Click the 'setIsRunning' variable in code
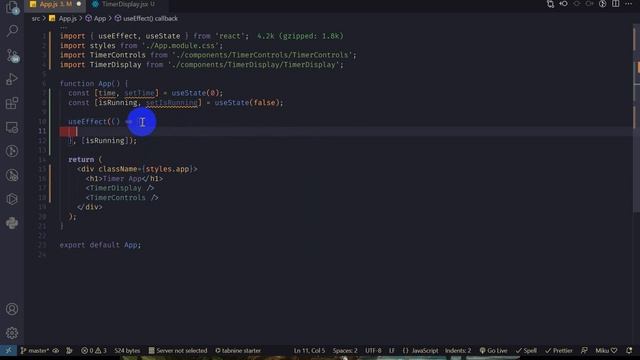This screenshot has width=640, height=360. coord(171,102)
